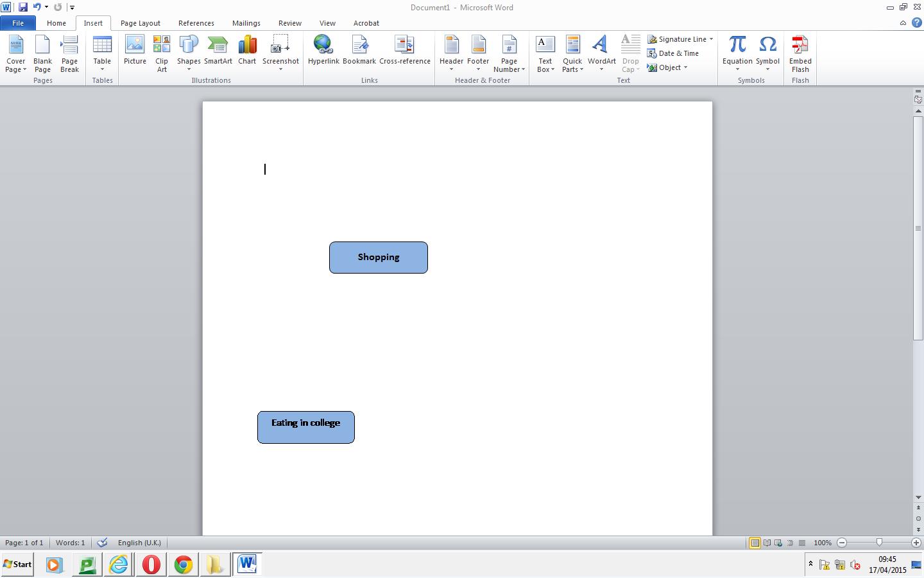Image resolution: width=924 pixels, height=578 pixels.
Task: Undo the last action
Action: point(37,7)
